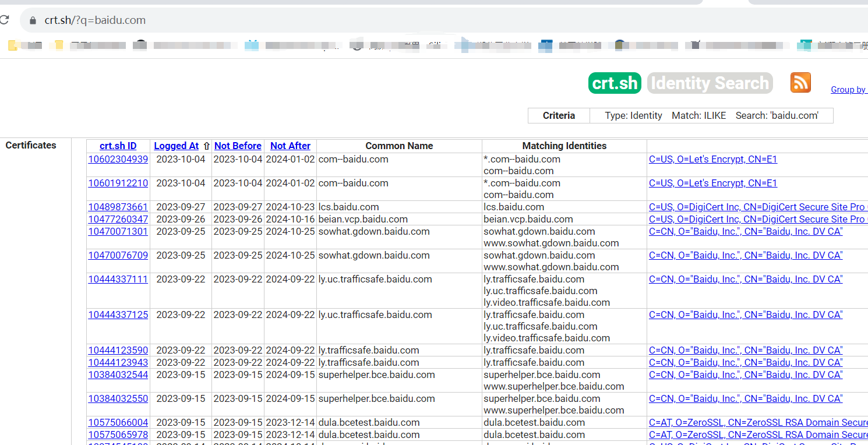Open certificate ID 10444337125
Image resolution: width=868 pixels, height=445 pixels.
(118, 315)
